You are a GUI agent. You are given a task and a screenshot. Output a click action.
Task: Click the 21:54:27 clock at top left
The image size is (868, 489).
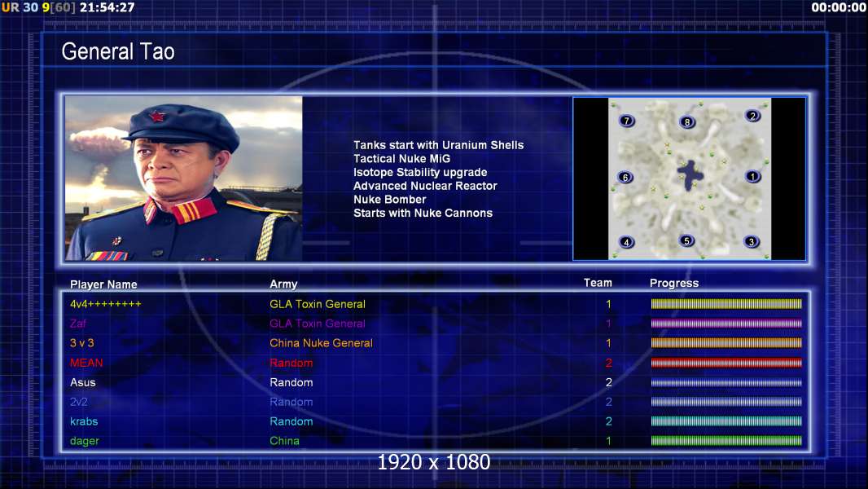point(107,8)
